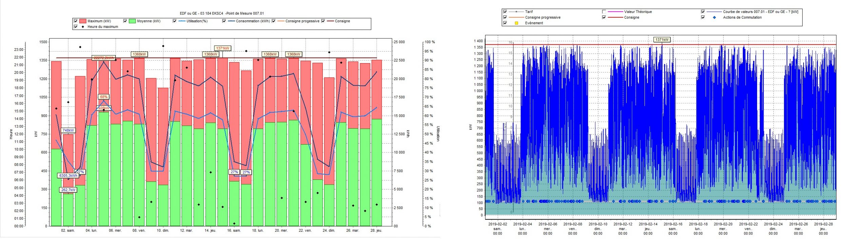Uncheck the Consigne progessive checkbox in left chart

(x=274, y=21)
